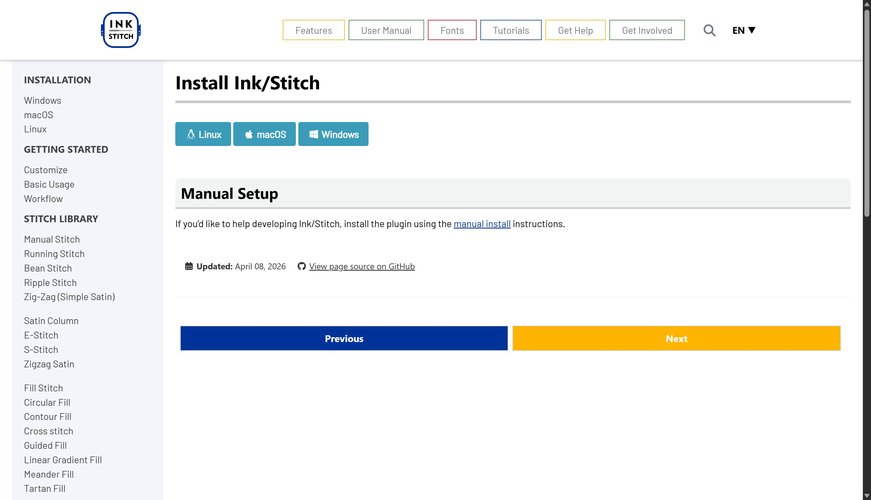This screenshot has width=871, height=500.
Task: Open the search magnifier icon
Action: pyautogui.click(x=709, y=30)
